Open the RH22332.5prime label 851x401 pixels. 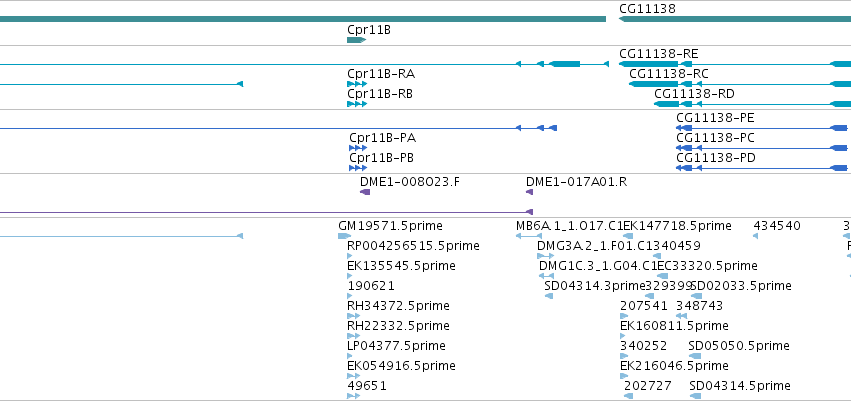tap(398, 326)
